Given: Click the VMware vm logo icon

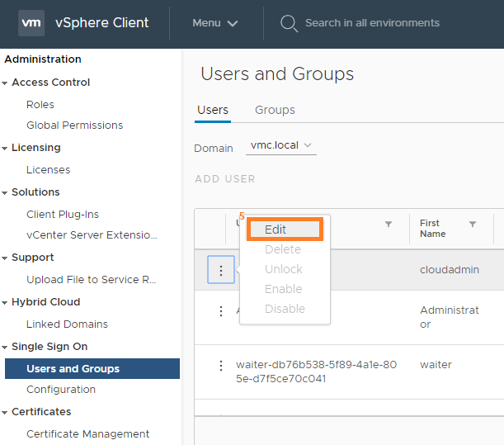Looking at the screenshot, I should tap(31, 23).
